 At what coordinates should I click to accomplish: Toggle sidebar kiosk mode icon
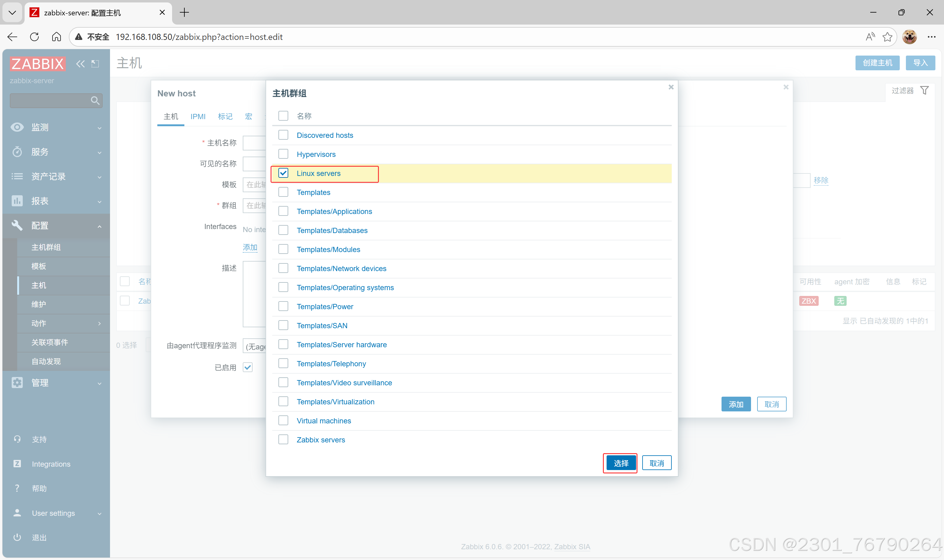click(x=95, y=64)
